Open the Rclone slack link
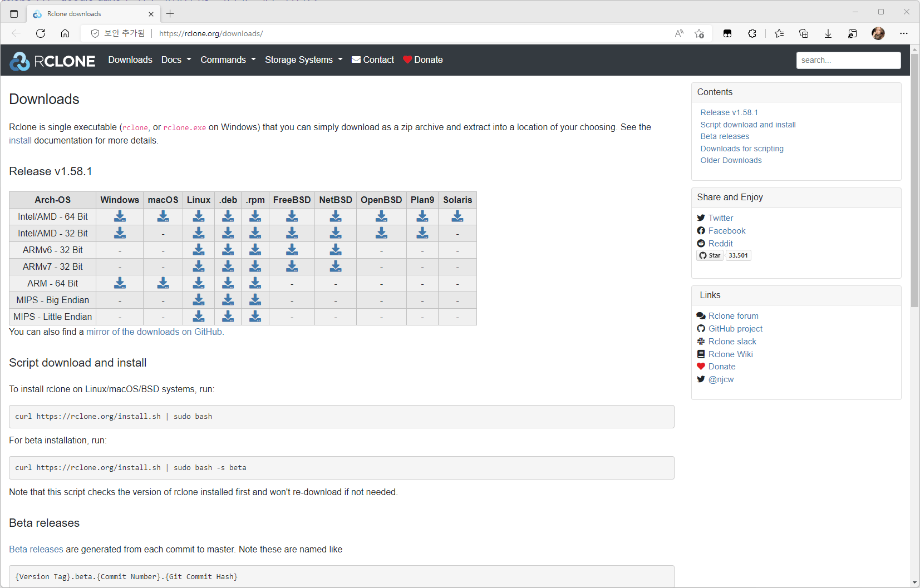This screenshot has width=920, height=588. pyautogui.click(x=732, y=342)
